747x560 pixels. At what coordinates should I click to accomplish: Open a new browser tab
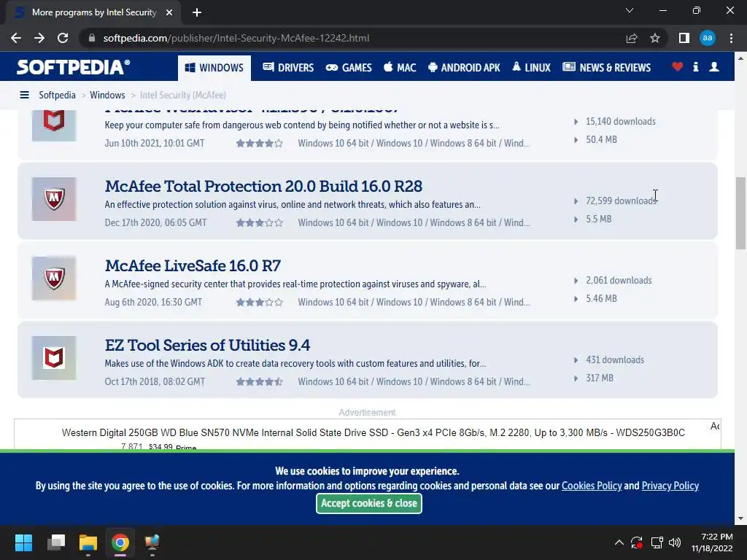197,12
